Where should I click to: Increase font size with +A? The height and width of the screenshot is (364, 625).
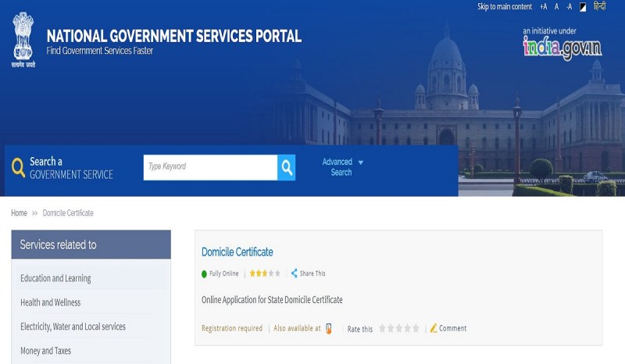[543, 7]
